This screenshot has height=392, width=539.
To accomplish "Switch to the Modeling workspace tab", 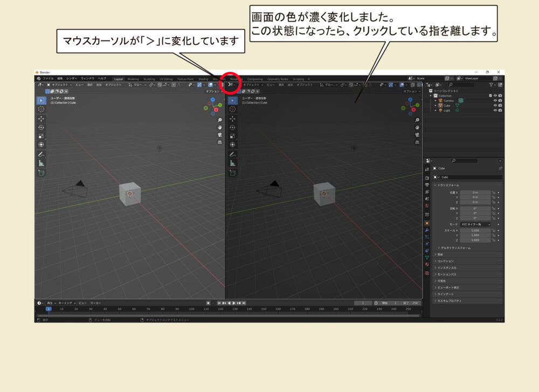I will 133,79.
